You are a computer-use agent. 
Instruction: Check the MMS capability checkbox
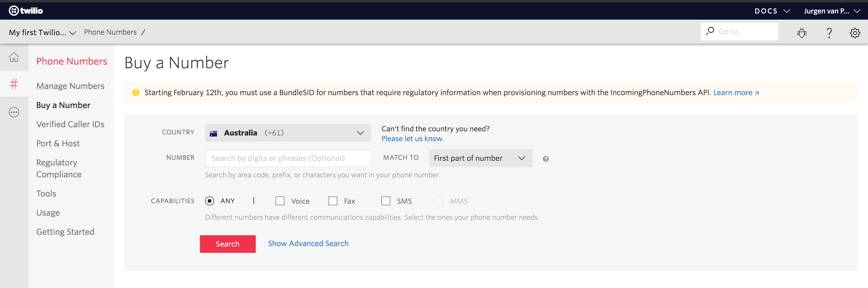pos(438,201)
